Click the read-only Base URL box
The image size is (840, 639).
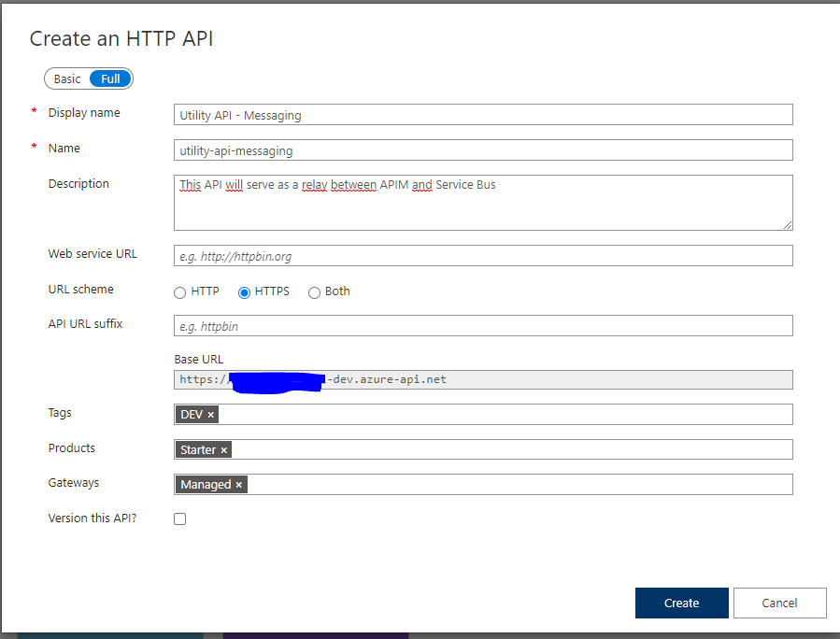[x=561, y=380]
